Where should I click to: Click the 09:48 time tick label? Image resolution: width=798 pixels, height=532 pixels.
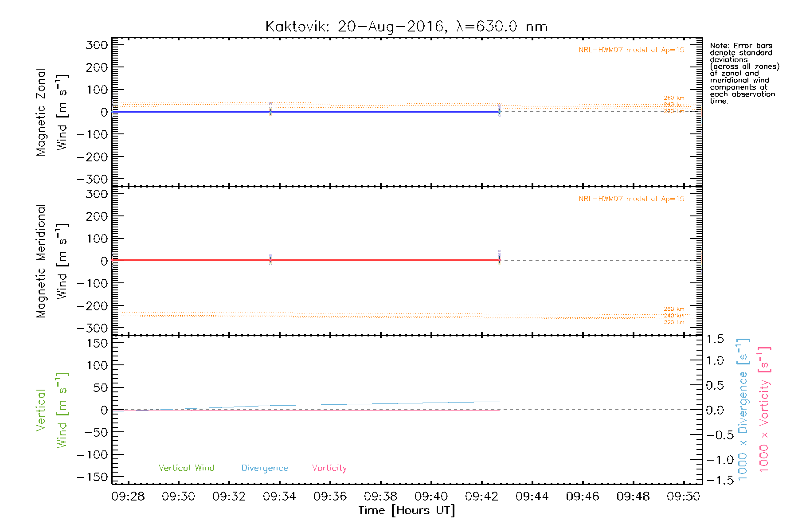pyautogui.click(x=633, y=496)
